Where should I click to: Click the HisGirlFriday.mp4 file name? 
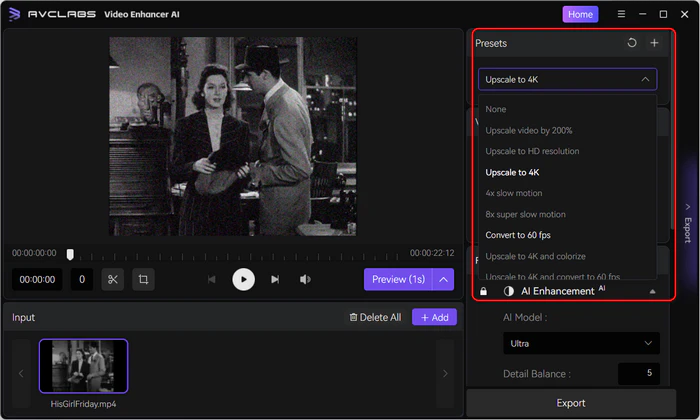click(x=83, y=404)
